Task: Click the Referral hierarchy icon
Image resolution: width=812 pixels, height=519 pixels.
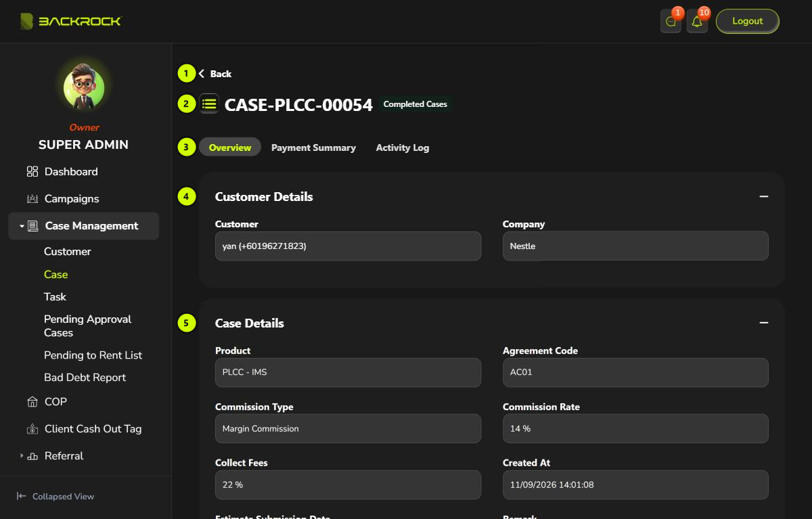Action: point(32,457)
